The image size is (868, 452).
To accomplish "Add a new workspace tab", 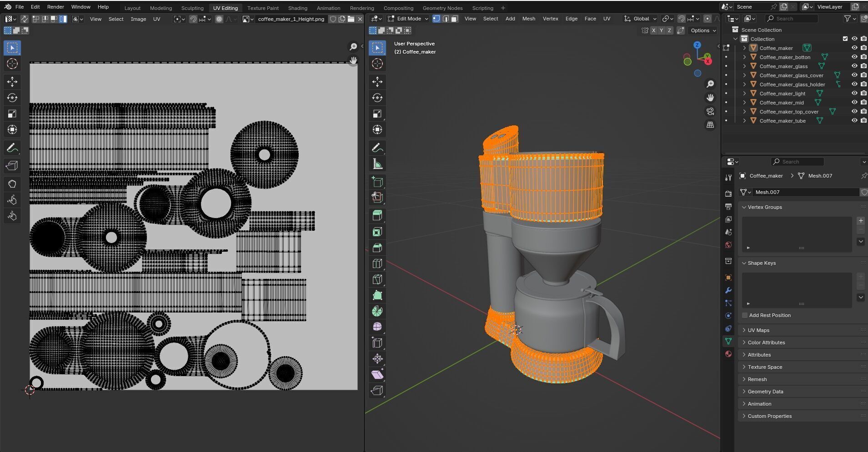I will [503, 8].
